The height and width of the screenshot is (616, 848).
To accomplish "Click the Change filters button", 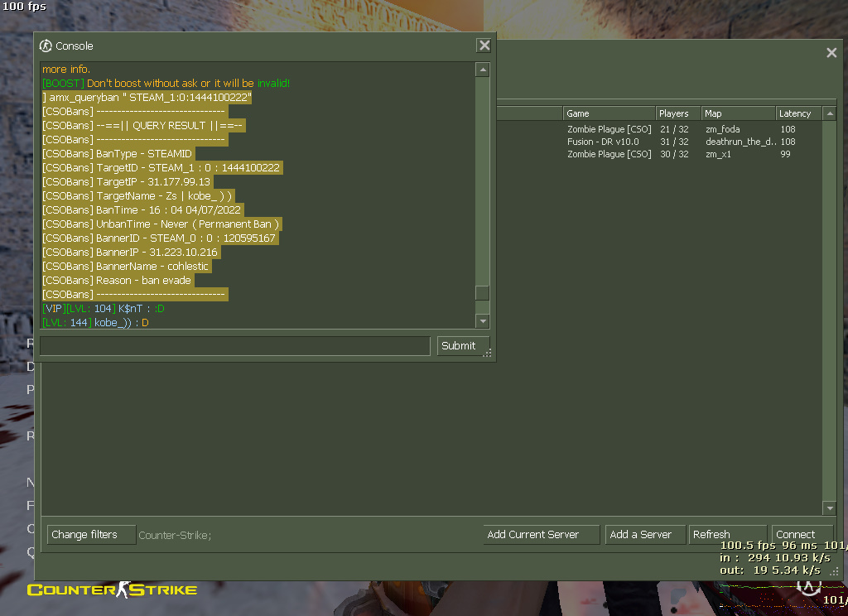I will (91, 535).
